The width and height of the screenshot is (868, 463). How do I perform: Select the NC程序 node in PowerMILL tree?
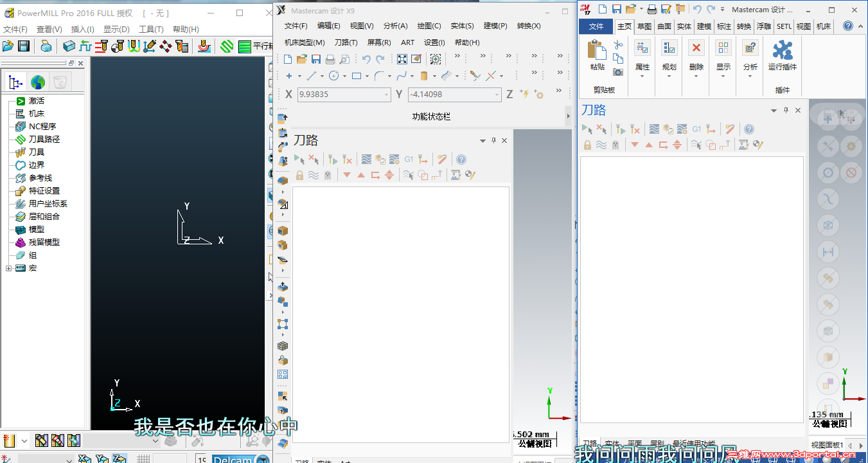(42, 126)
